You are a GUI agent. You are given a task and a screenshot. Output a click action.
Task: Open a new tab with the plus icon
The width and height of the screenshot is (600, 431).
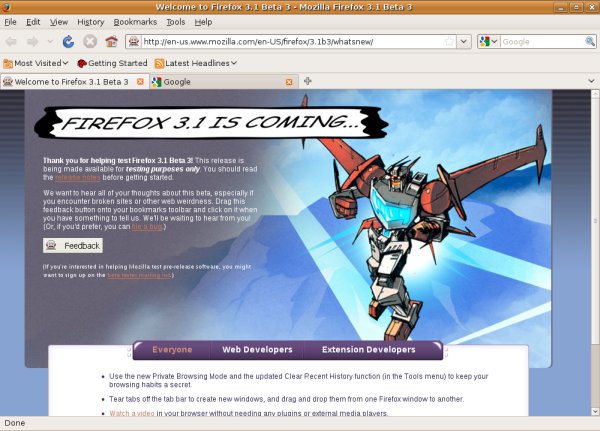[x=308, y=81]
